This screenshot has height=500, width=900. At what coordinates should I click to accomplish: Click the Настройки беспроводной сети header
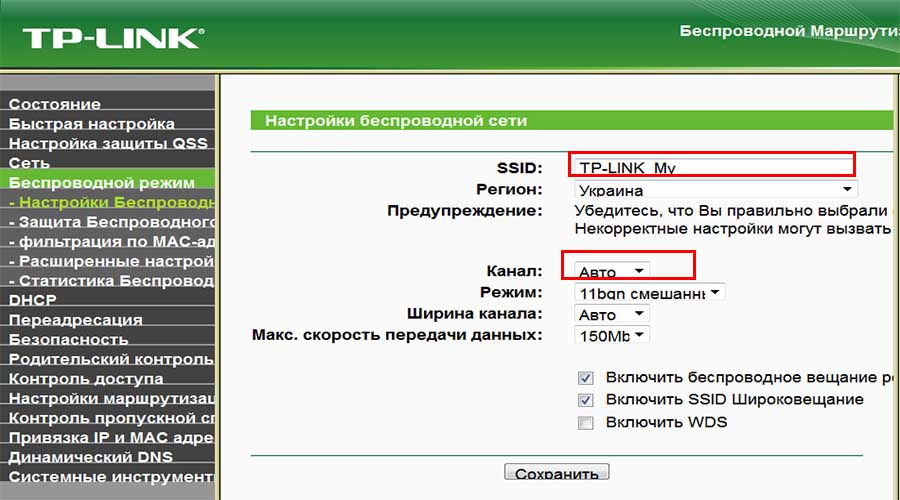[396, 121]
